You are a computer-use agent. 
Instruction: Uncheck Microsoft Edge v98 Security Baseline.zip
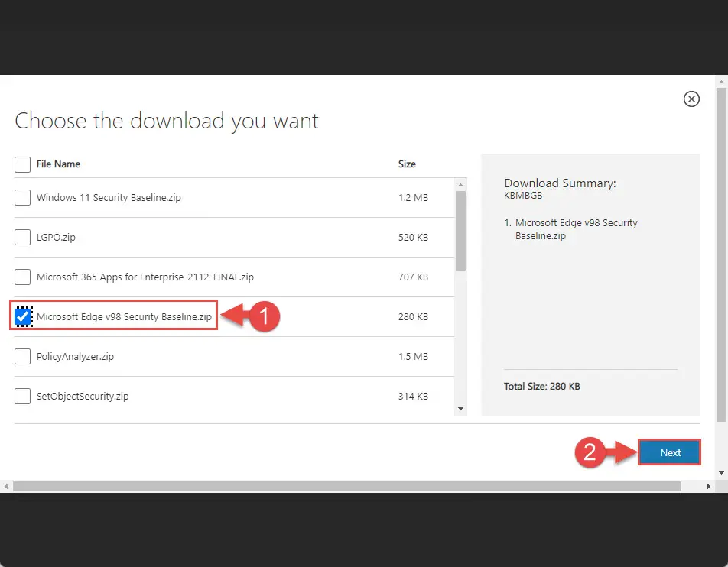click(22, 317)
